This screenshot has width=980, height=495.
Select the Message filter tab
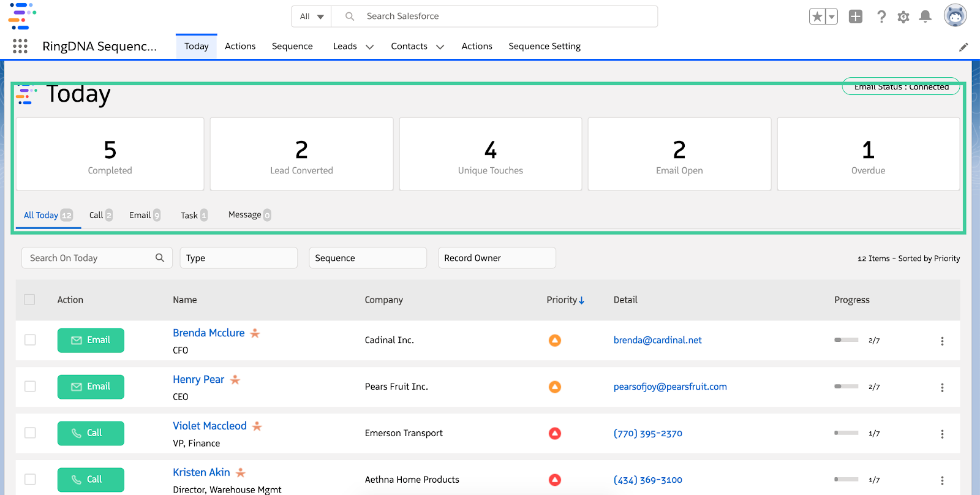click(250, 215)
